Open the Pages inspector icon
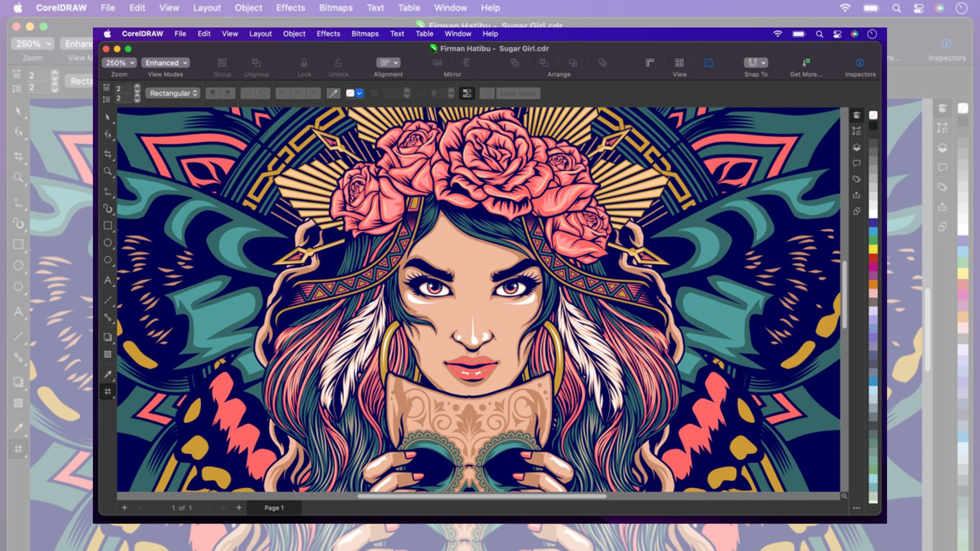Screen dimensions: 980x551 (x=856, y=211)
